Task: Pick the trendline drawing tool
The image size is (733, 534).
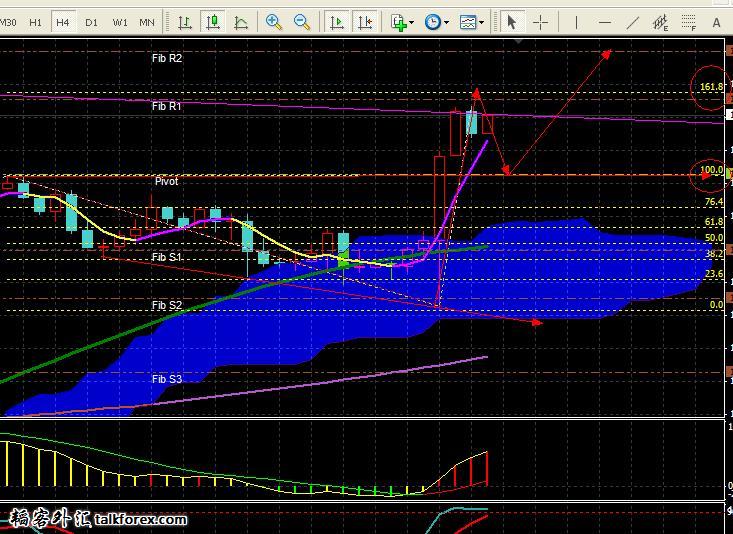Action: point(631,21)
